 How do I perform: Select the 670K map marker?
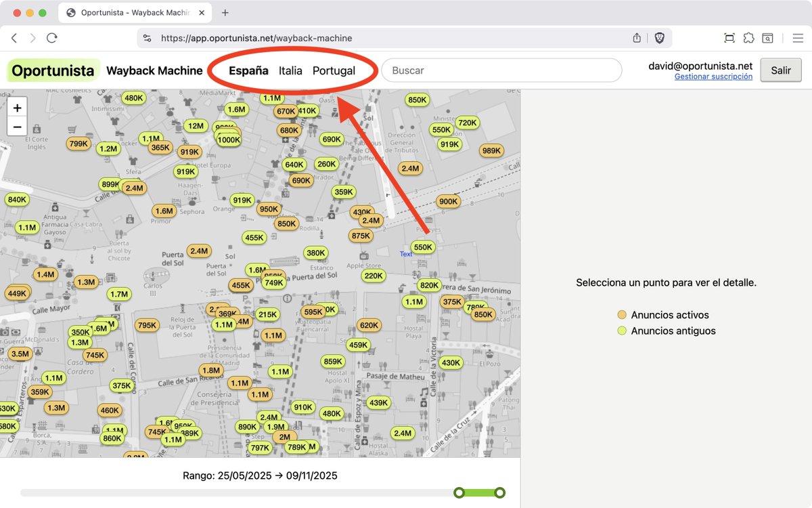[286, 111]
